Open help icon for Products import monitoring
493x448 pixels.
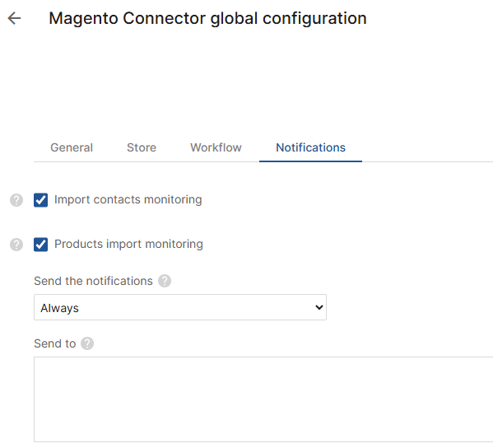pyautogui.click(x=16, y=245)
